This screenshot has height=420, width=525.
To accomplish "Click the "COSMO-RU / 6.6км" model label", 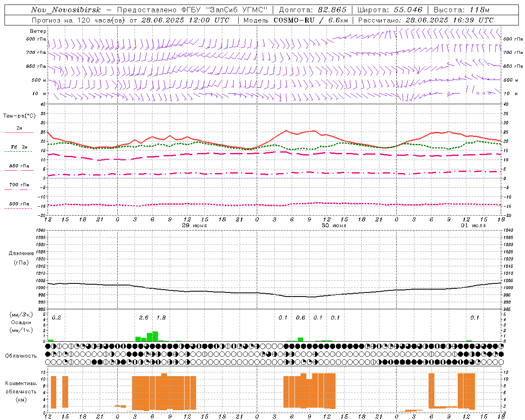I will click(x=310, y=20).
